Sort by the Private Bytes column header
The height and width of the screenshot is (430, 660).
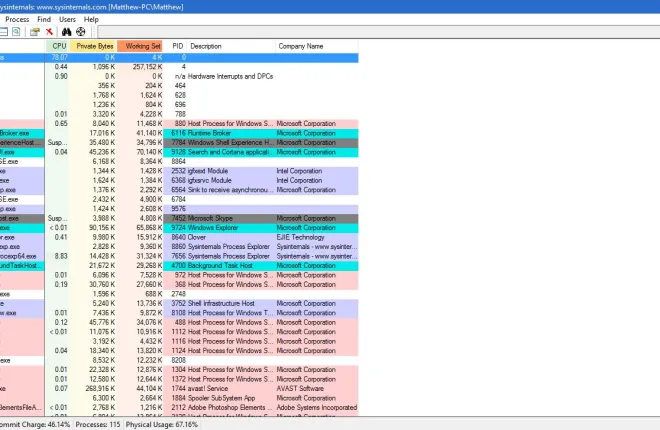93,46
